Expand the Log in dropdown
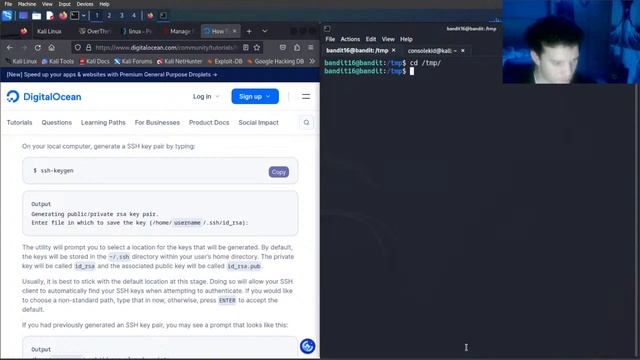The height and width of the screenshot is (360, 640). [x=206, y=97]
